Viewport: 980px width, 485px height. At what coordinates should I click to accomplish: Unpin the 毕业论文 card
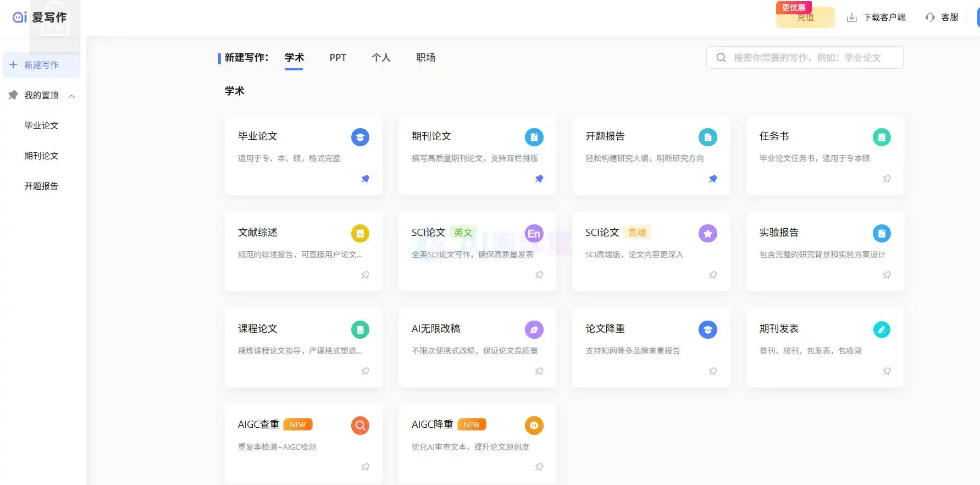point(365,179)
